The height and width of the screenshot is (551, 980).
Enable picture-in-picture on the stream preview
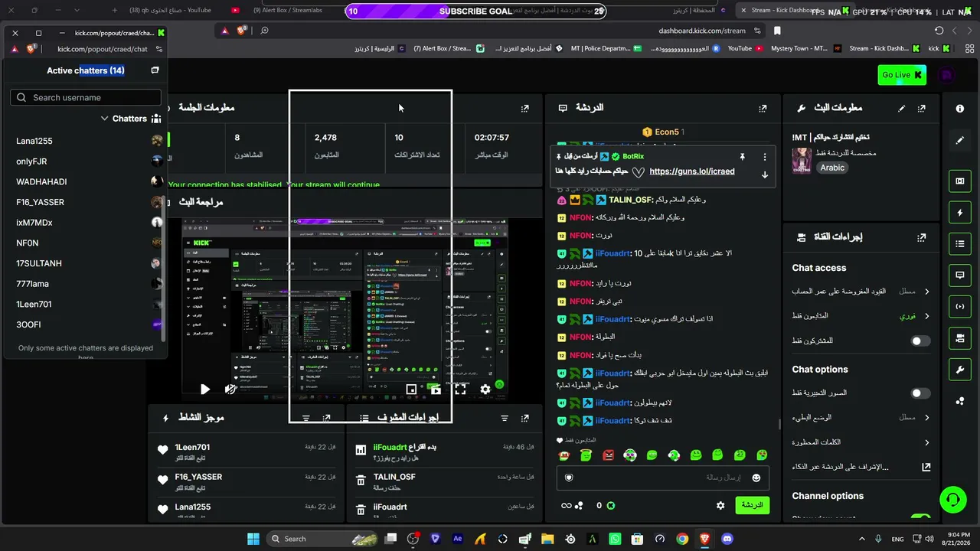(x=411, y=390)
